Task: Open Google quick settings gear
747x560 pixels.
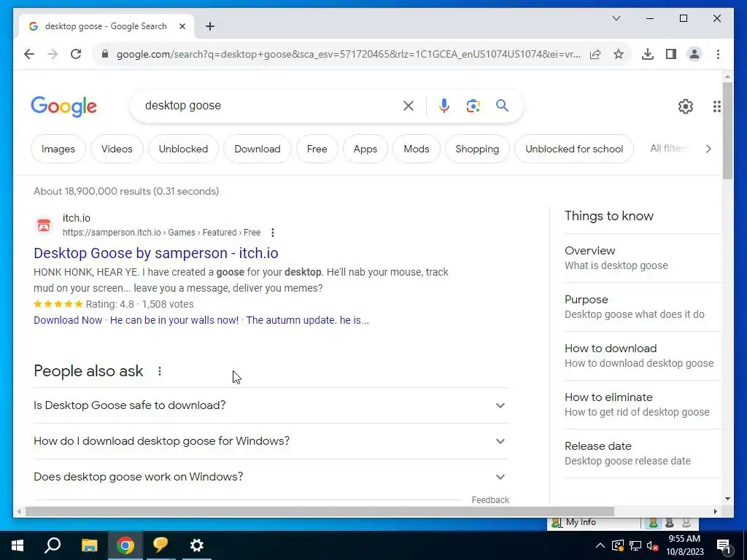Action: pyautogui.click(x=686, y=106)
